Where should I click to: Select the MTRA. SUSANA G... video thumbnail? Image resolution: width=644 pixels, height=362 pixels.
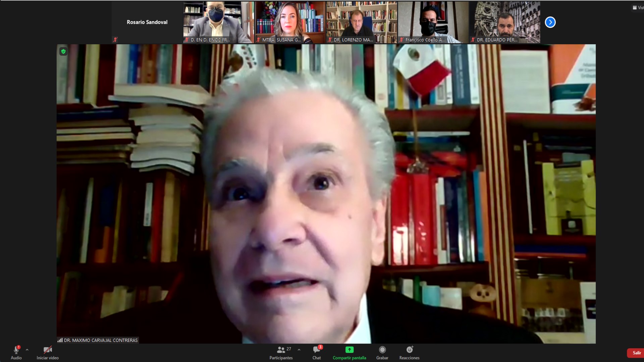click(x=290, y=22)
